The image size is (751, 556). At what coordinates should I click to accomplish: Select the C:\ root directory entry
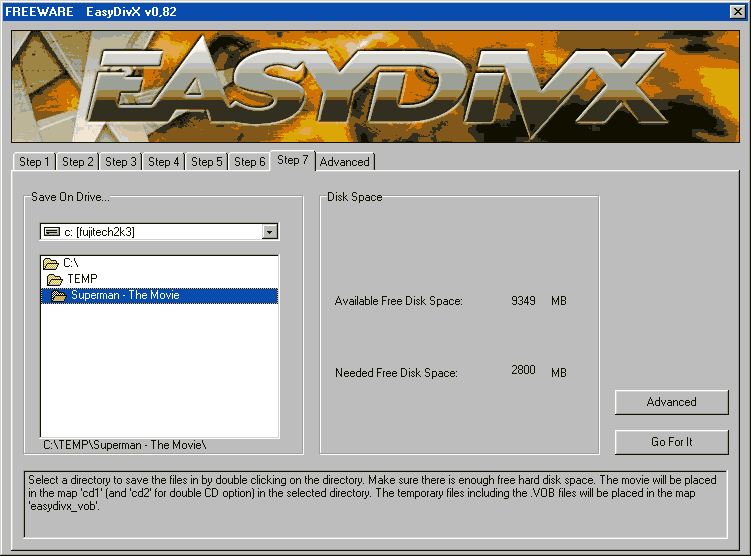[71, 263]
